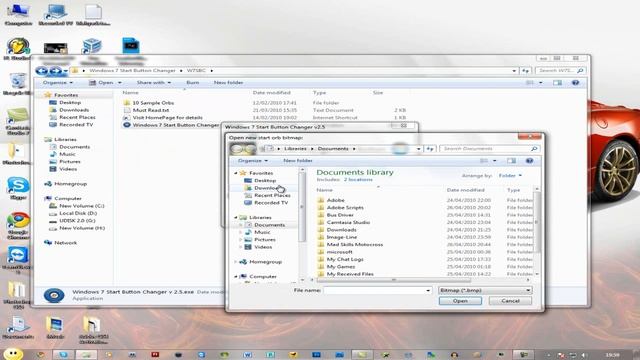Select the 10 Sample Orbs folder
Viewport: 640px width, 360px height.
(x=153, y=103)
